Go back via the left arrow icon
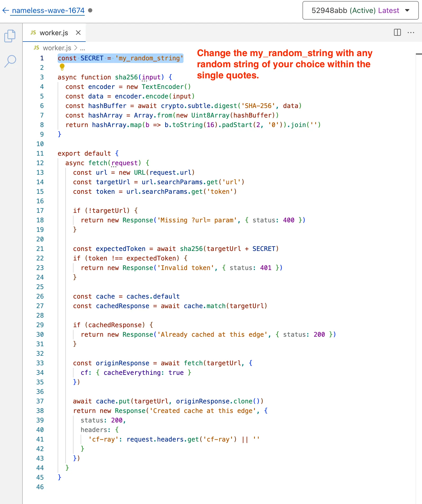Viewport: 422px width, 504px height. [x=6, y=10]
